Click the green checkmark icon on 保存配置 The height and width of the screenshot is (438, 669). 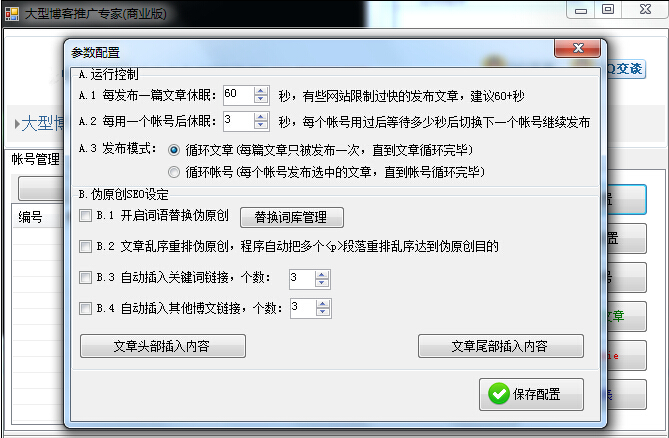tap(499, 394)
